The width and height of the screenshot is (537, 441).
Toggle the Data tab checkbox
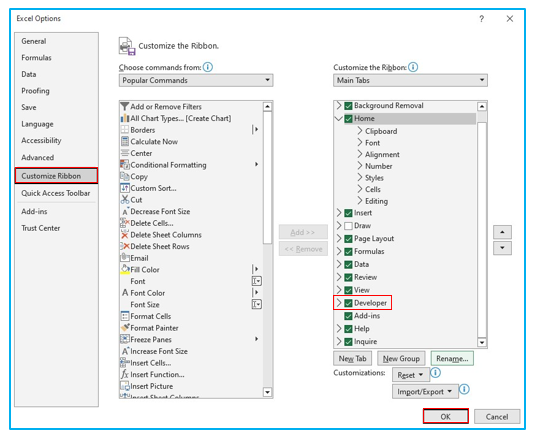point(348,265)
